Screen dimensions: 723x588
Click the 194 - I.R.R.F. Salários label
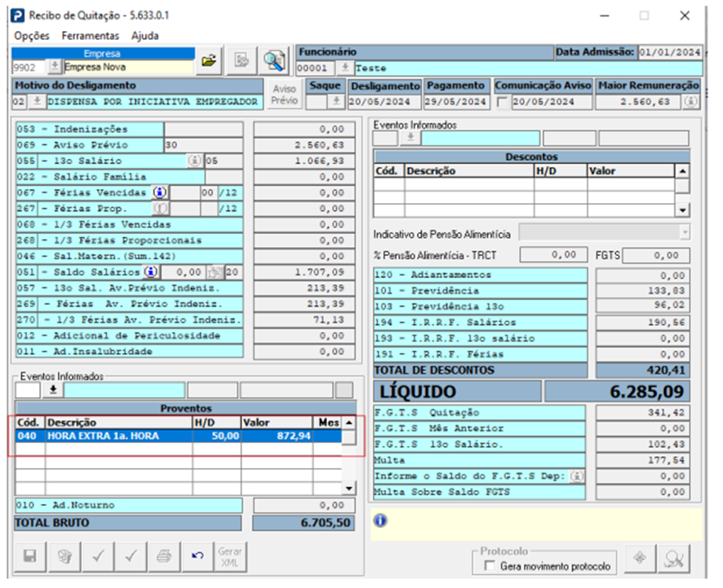pyautogui.click(x=480, y=322)
